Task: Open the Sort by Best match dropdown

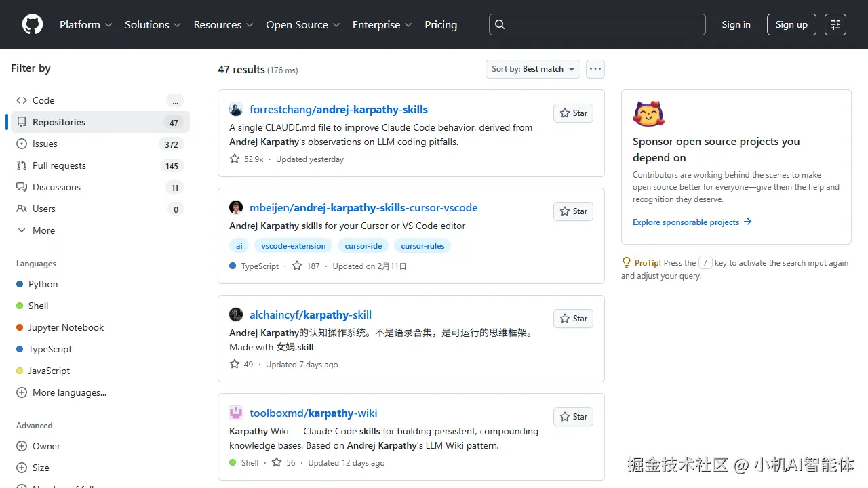Action: click(x=533, y=69)
